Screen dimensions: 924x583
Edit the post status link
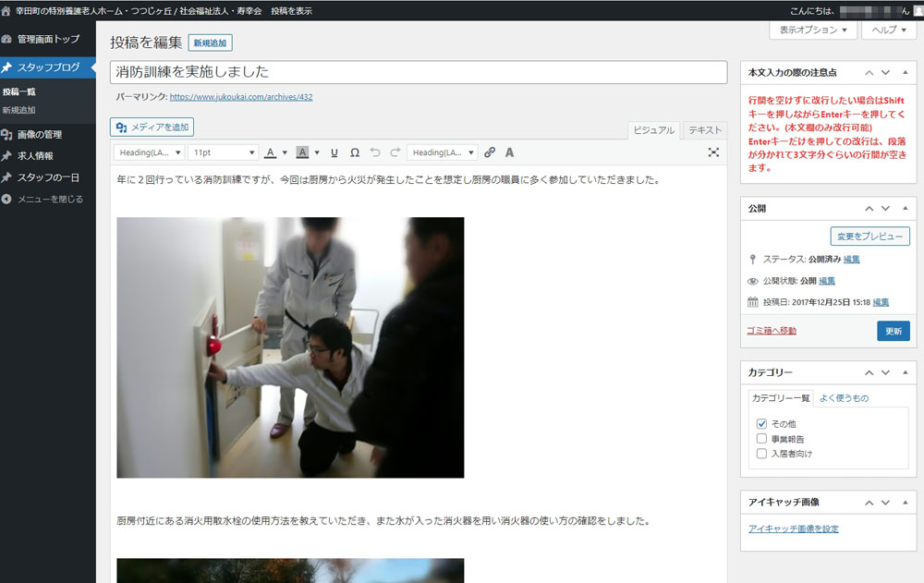tap(852, 260)
